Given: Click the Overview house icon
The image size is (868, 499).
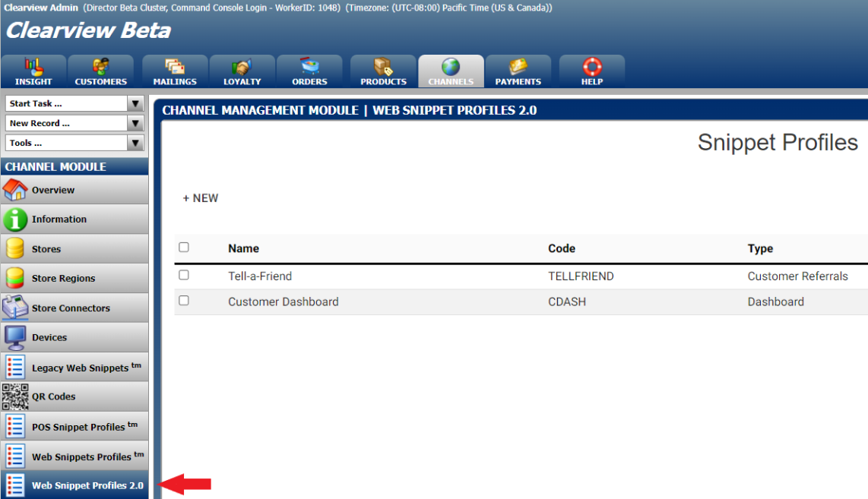Looking at the screenshot, I should [15, 190].
